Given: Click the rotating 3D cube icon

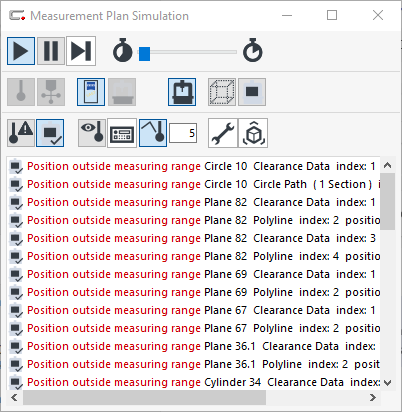Looking at the screenshot, I should point(253,133).
